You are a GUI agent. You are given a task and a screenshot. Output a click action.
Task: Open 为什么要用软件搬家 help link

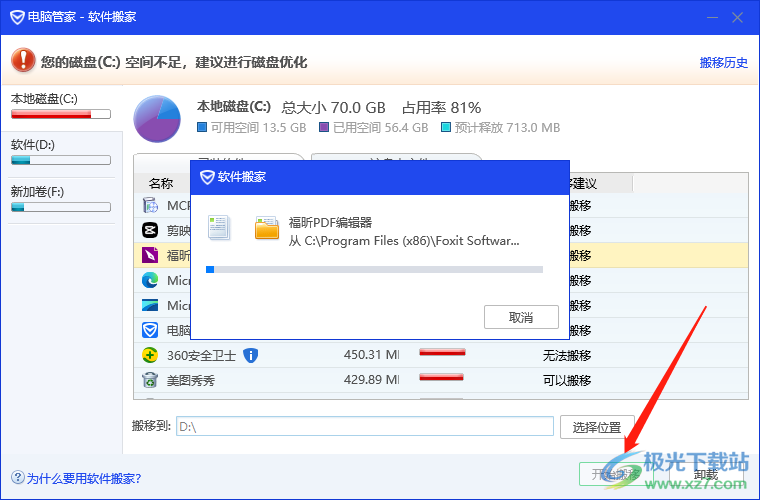pos(83,478)
